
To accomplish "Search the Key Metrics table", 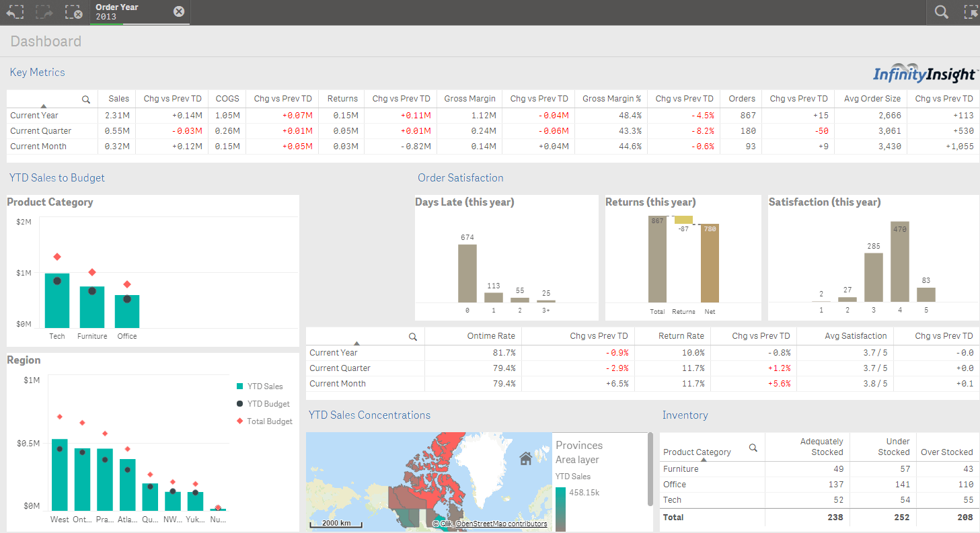I will [86, 99].
